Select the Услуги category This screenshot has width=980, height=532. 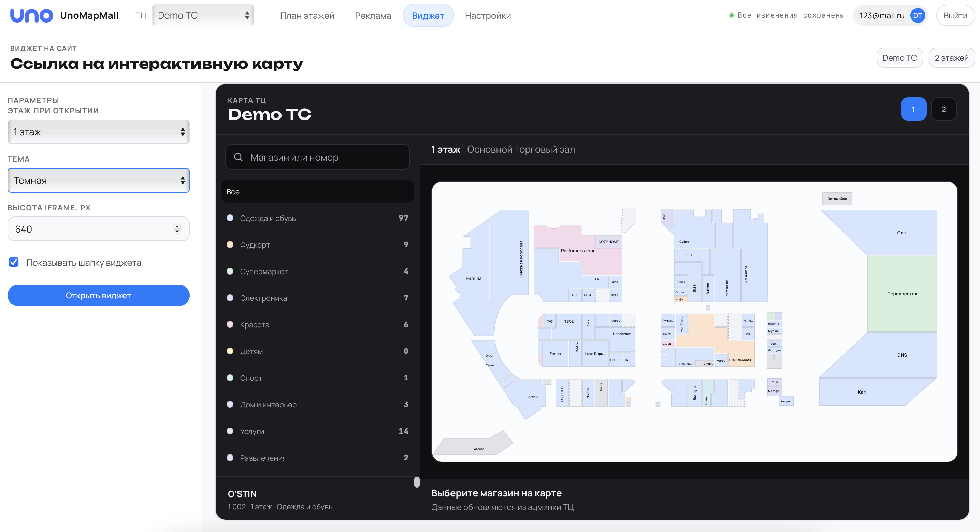point(318,431)
